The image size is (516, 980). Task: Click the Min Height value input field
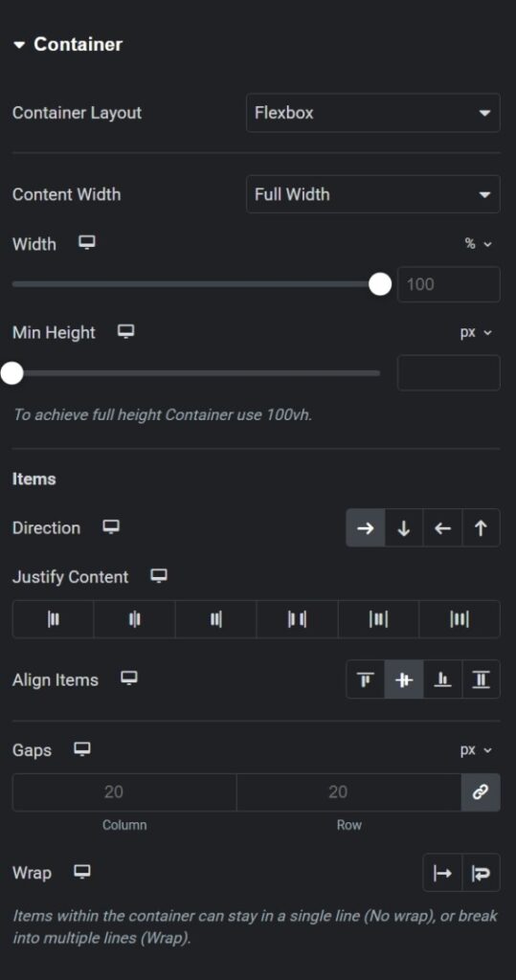(x=448, y=373)
